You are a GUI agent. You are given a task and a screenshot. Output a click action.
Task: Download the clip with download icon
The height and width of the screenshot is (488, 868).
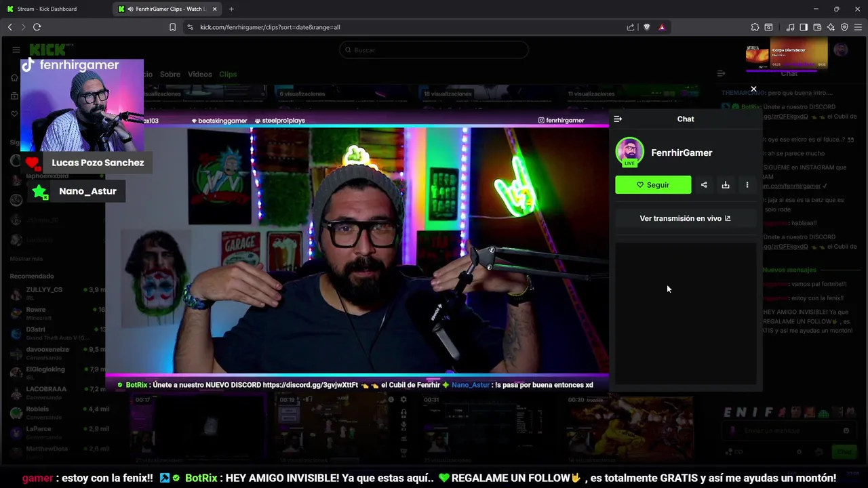726,184
